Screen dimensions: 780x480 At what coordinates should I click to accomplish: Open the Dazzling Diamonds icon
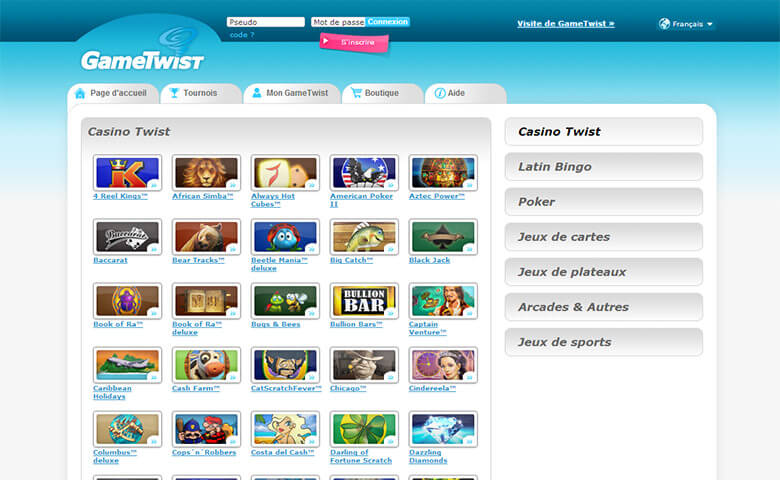[443, 429]
